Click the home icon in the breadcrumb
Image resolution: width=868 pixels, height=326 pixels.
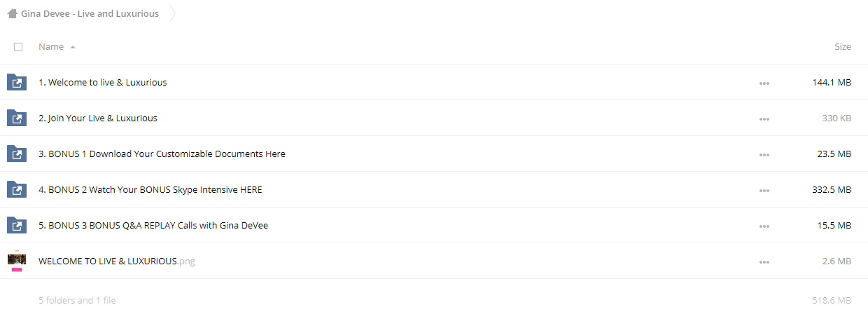point(13,13)
